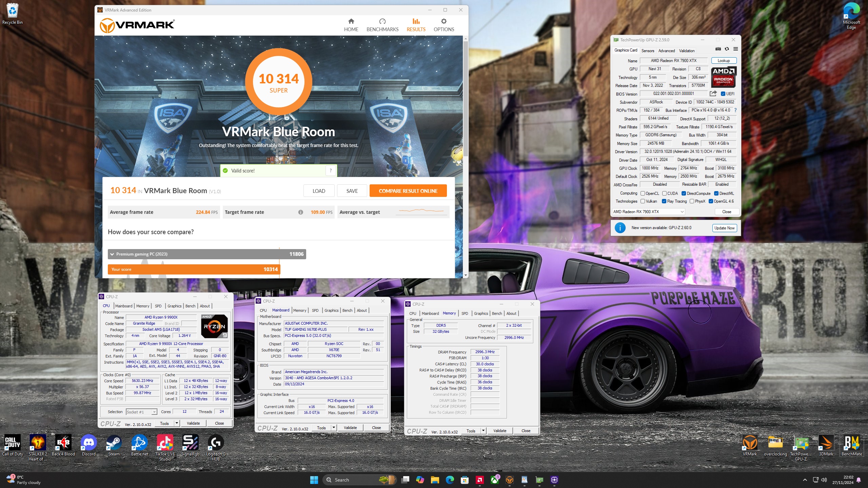Click Update Now for GPU-Z 2.60.0
The image size is (868, 488).
(x=724, y=228)
